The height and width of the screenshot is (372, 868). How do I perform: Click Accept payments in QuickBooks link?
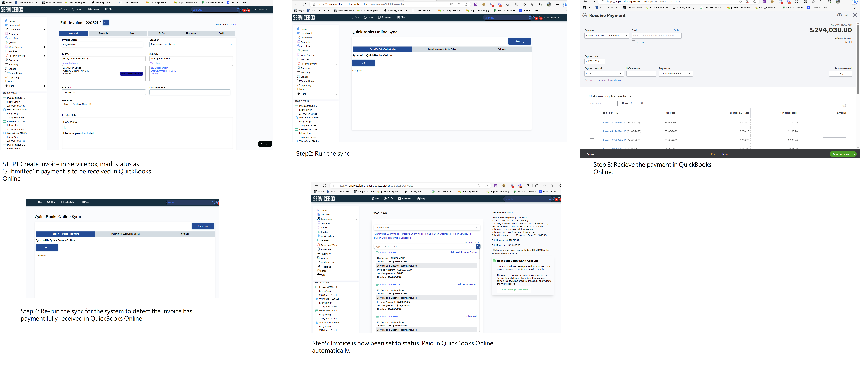(x=603, y=80)
